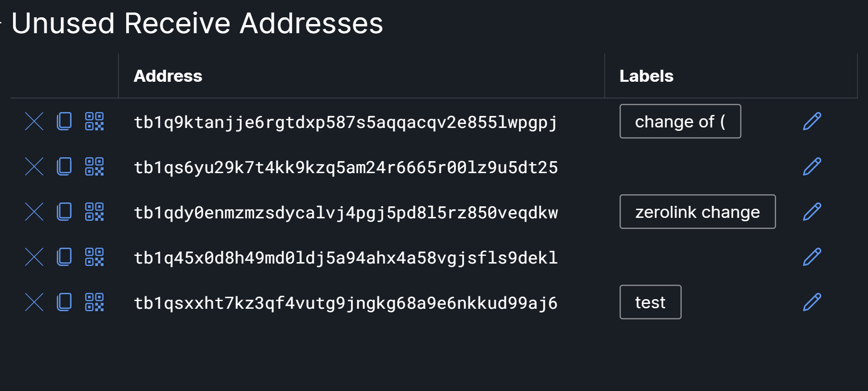The image size is (868, 391).
Task: Remove the "zerolink change" address
Action: (x=34, y=212)
